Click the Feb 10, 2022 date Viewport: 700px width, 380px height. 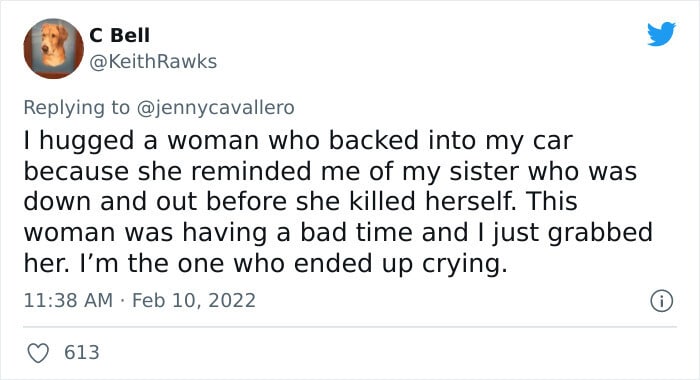click(x=194, y=300)
